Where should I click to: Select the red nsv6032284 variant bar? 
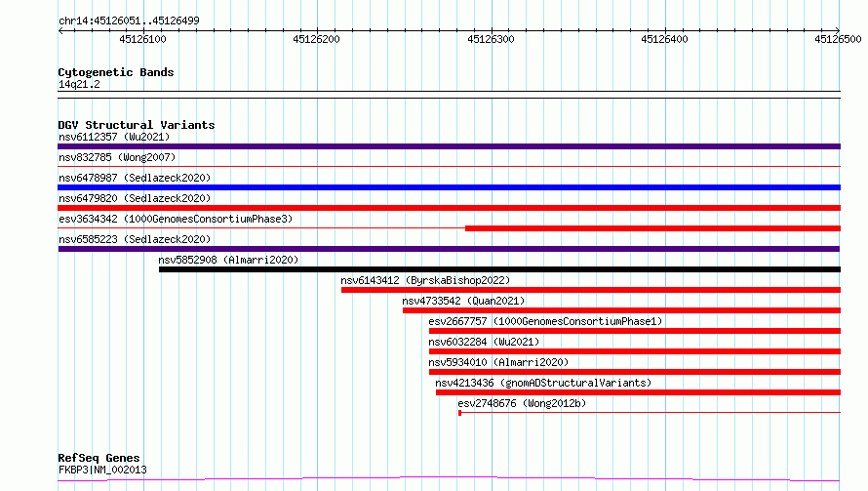coord(635,351)
